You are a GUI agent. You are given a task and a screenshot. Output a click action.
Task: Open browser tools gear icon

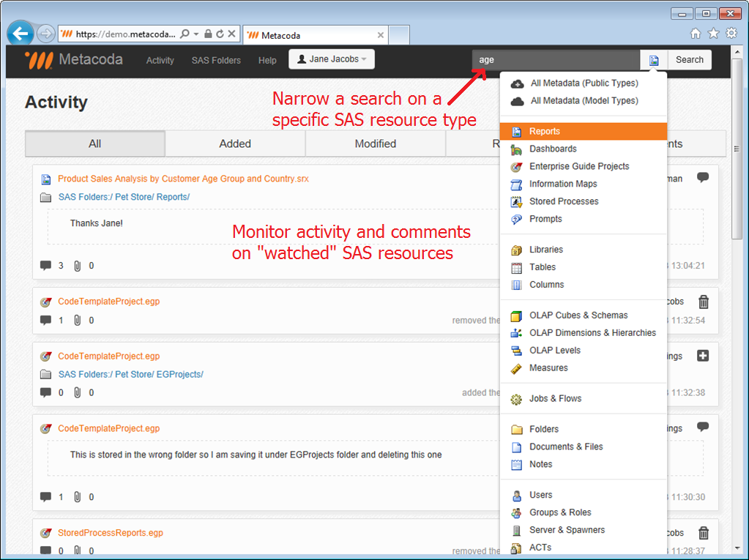[731, 33]
